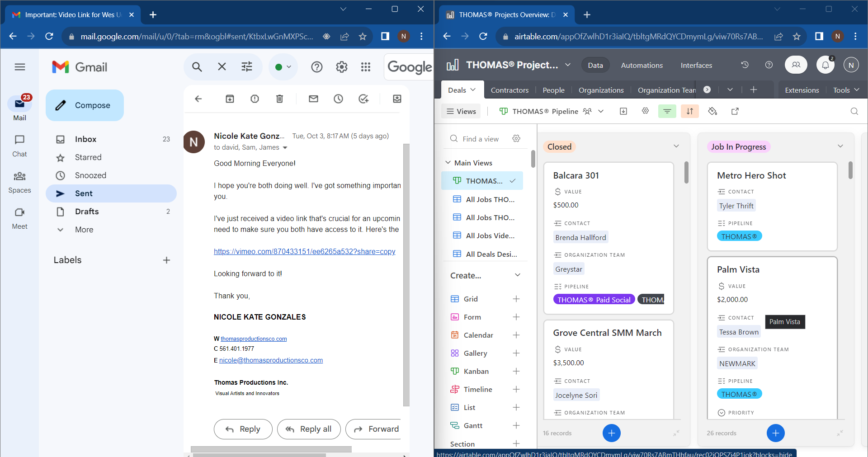The image size is (868, 457).
Task: Snooze the email with the clock icon
Action: pos(339,99)
